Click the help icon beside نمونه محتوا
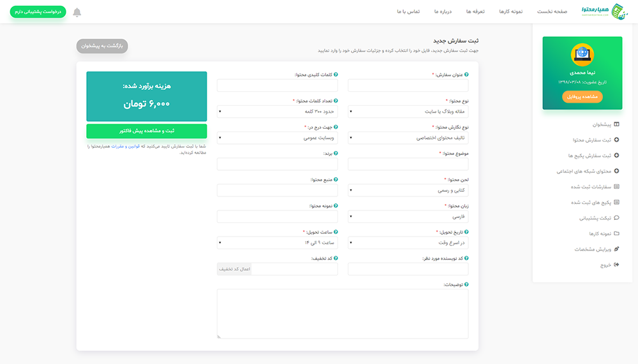 click(x=336, y=206)
